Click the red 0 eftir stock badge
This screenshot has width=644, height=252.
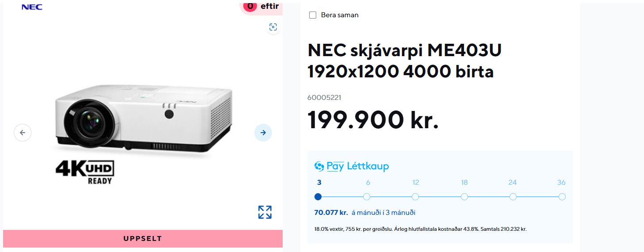[x=261, y=7]
